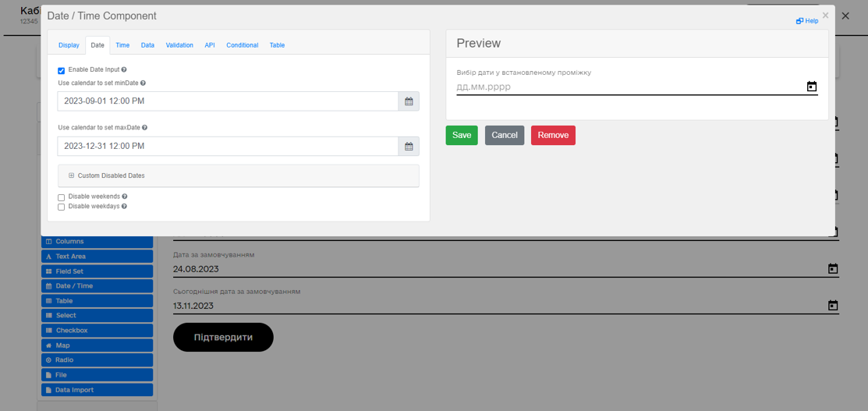Viewport: 868px width, 411px height.
Task: Click the red Remove button
Action: 553,135
